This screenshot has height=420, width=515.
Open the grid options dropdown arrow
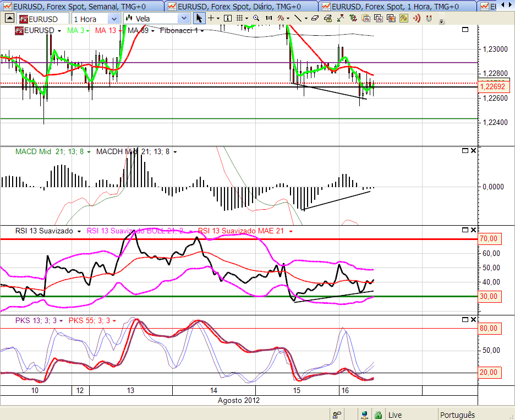click(x=246, y=19)
